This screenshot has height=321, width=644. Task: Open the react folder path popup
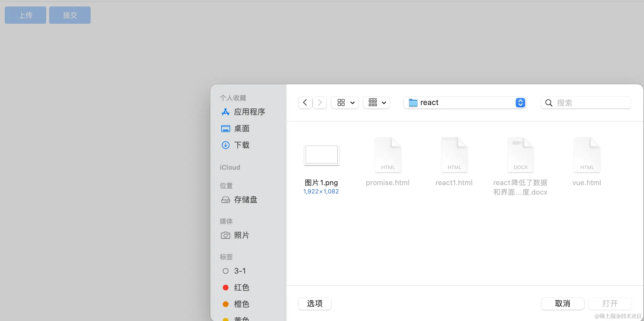(x=464, y=103)
